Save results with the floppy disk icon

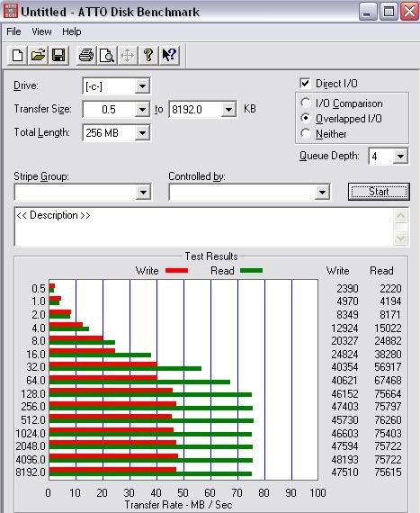(x=58, y=55)
